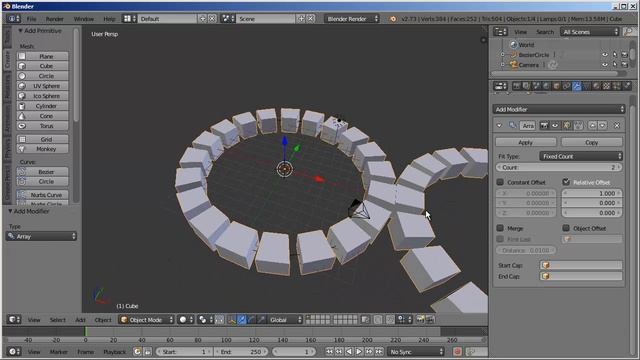Jump to the last frame
Screen dimensions: 640x360
pyautogui.click(x=379, y=352)
